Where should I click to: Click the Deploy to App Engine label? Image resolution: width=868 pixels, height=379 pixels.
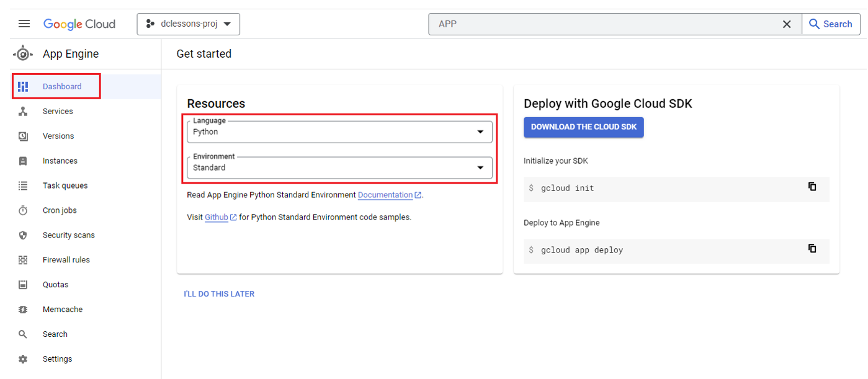(x=562, y=223)
